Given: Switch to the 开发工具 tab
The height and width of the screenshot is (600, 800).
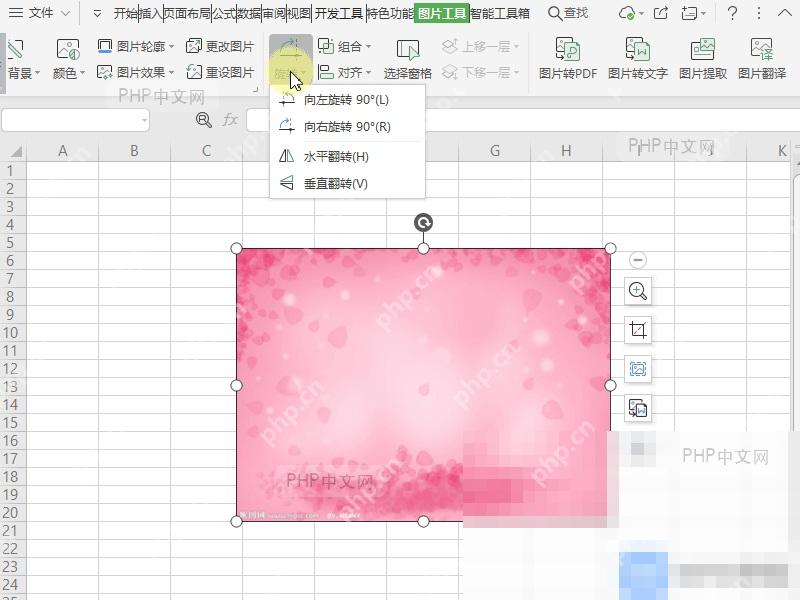Looking at the screenshot, I should (x=339, y=13).
